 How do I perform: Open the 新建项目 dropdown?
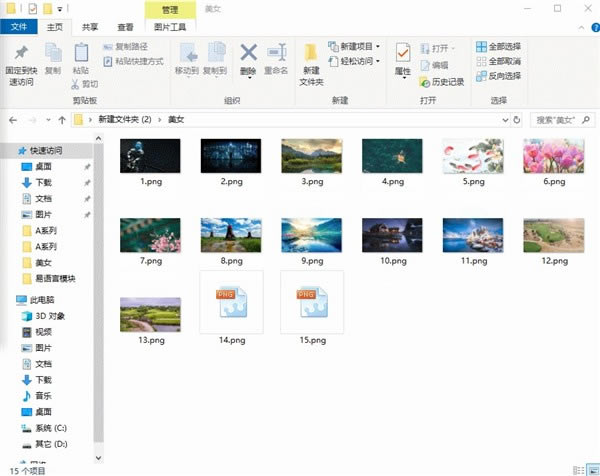point(354,47)
